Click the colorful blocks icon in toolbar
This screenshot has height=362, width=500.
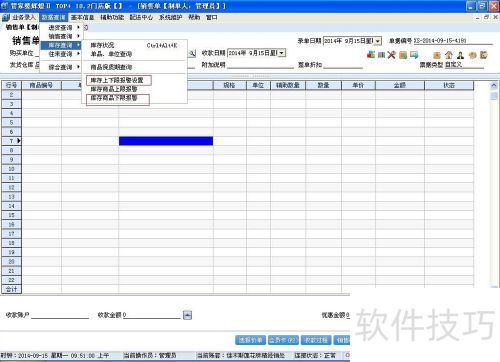tap(371, 55)
